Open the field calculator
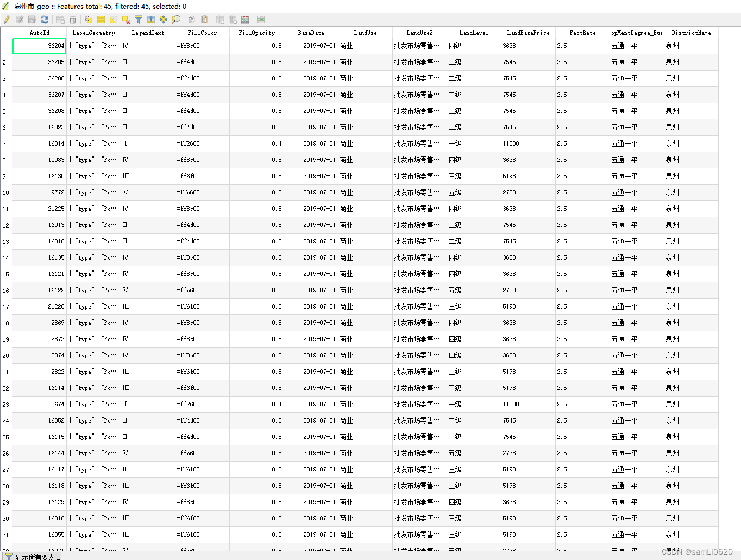This screenshot has height=560, width=741. click(x=245, y=20)
